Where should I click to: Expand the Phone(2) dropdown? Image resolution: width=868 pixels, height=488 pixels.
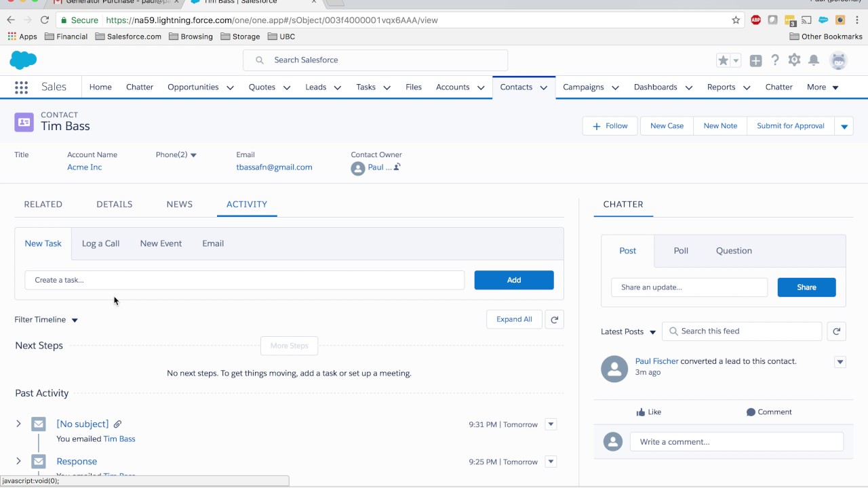(193, 155)
